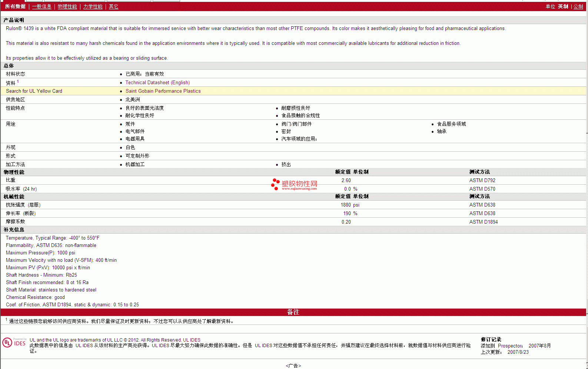The height and width of the screenshot is (369, 588).
Task: Click the 泵件 use entry
Action: point(130,124)
